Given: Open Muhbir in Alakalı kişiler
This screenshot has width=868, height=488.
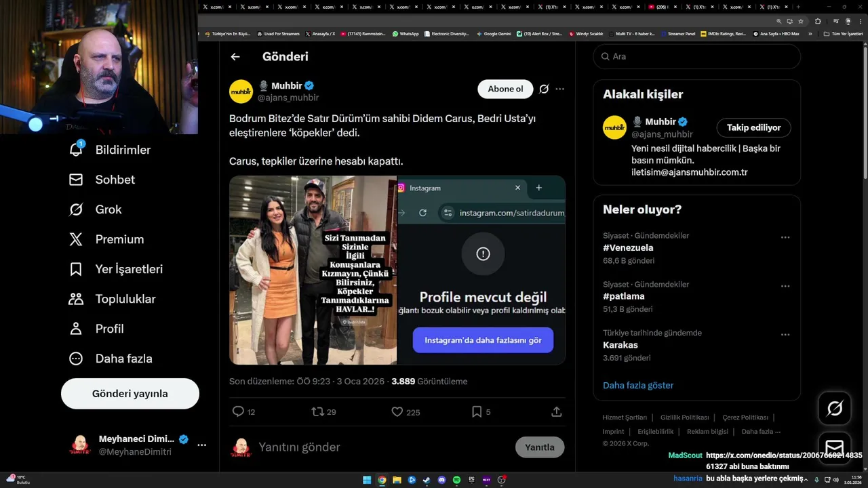Looking at the screenshot, I should [x=659, y=122].
